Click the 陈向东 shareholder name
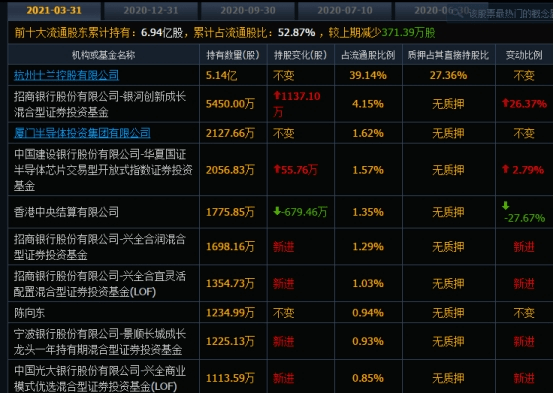This screenshot has width=554, height=394. pyautogui.click(x=30, y=313)
